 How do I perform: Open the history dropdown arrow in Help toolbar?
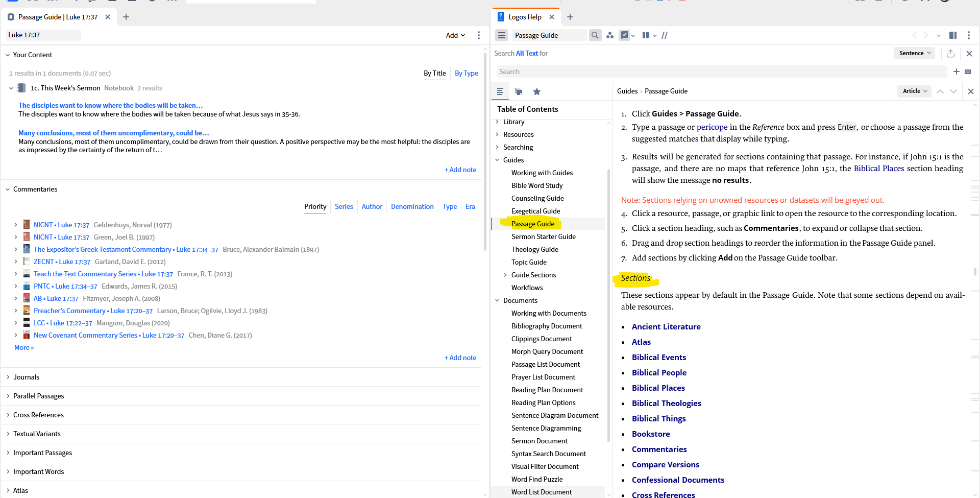tap(938, 36)
